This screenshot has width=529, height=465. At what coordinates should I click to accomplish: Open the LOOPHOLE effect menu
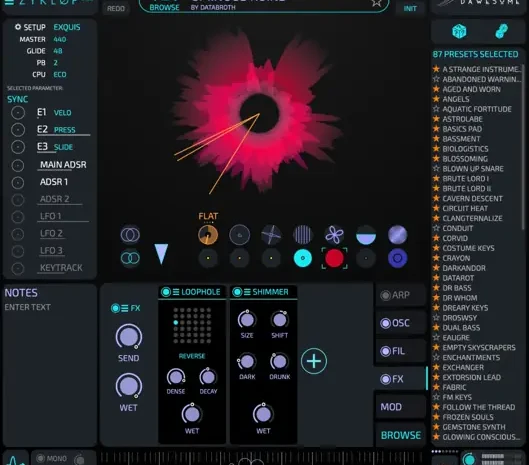tap(176, 292)
